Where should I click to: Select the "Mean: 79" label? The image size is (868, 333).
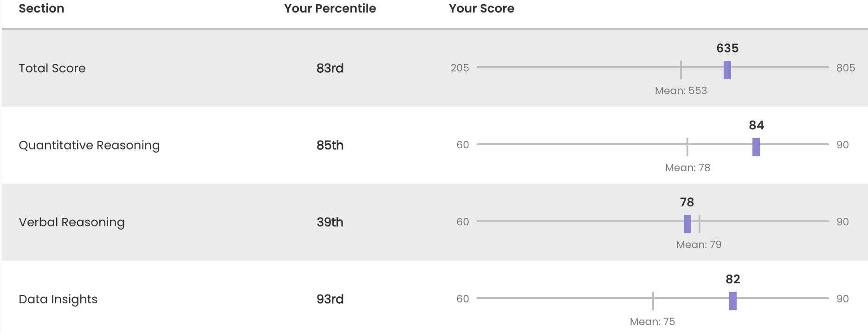coord(699,244)
